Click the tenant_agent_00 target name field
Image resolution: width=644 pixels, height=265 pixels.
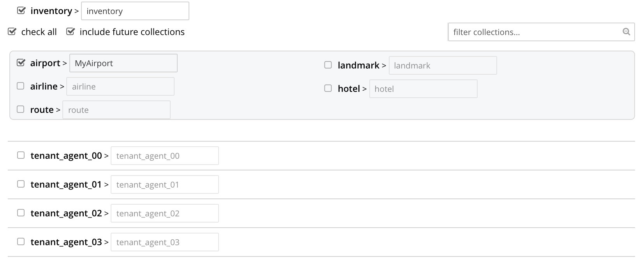(x=165, y=156)
